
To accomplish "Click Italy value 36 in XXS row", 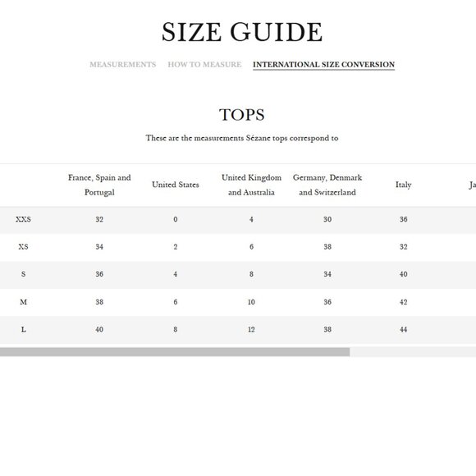I will click(404, 219).
